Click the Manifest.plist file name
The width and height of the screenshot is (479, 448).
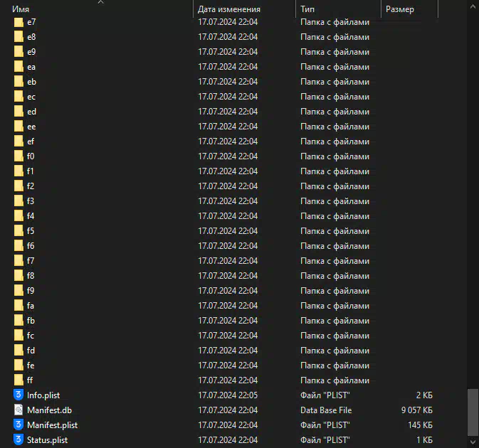point(52,425)
